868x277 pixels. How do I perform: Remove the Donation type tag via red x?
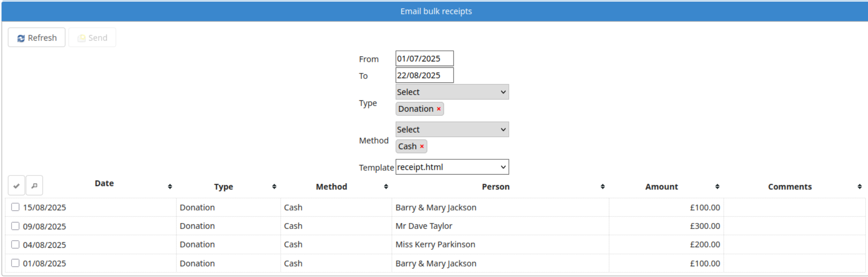pyautogui.click(x=439, y=109)
